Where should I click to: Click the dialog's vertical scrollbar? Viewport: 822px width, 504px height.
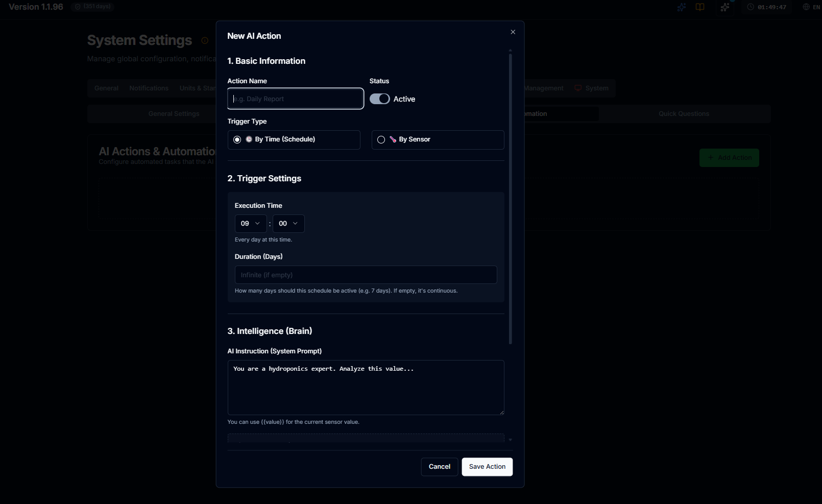point(510,199)
